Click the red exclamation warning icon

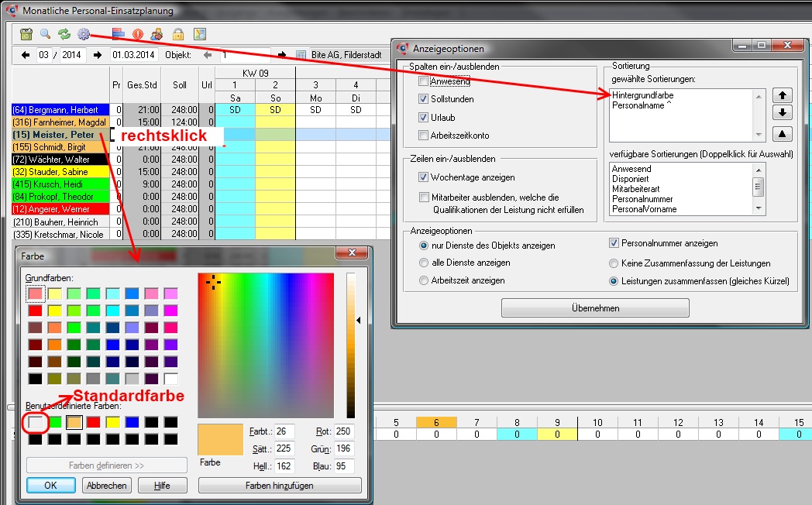[x=137, y=34]
